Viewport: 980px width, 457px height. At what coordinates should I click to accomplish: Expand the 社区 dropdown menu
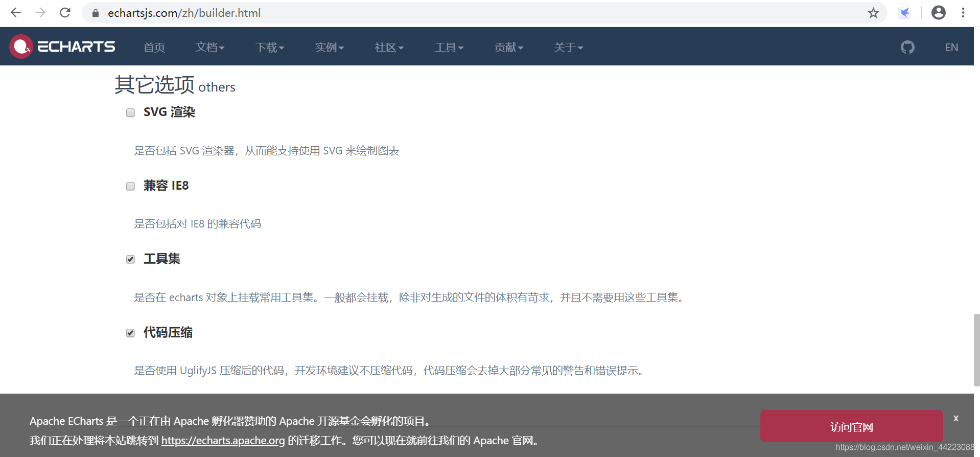(389, 47)
